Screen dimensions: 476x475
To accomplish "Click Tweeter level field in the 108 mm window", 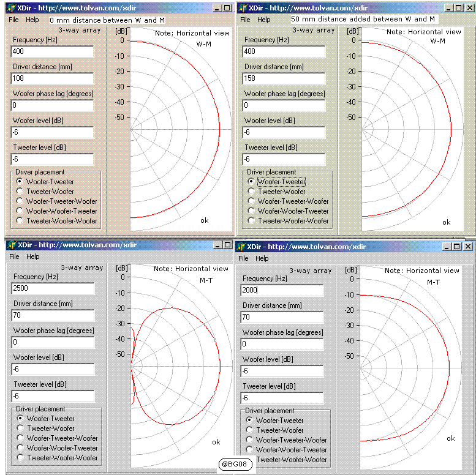I will [52, 159].
